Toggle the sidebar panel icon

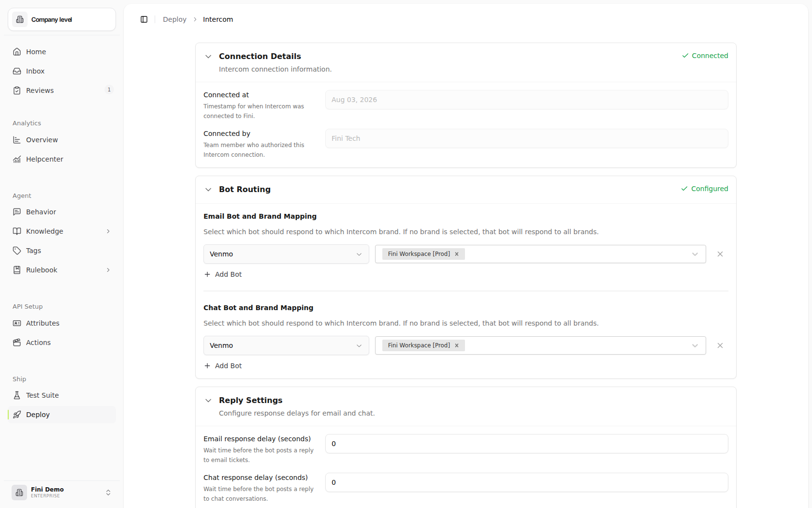pyautogui.click(x=144, y=19)
